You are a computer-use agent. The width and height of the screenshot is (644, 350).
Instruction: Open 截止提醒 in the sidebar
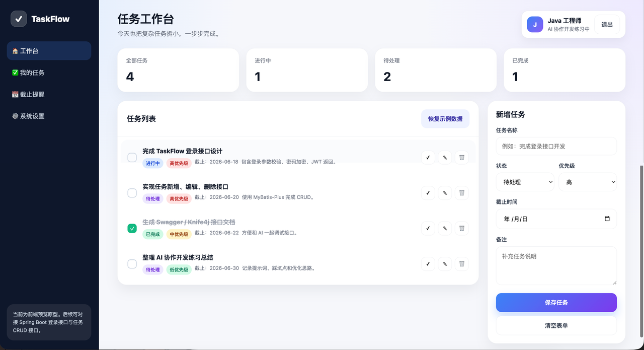(x=49, y=94)
